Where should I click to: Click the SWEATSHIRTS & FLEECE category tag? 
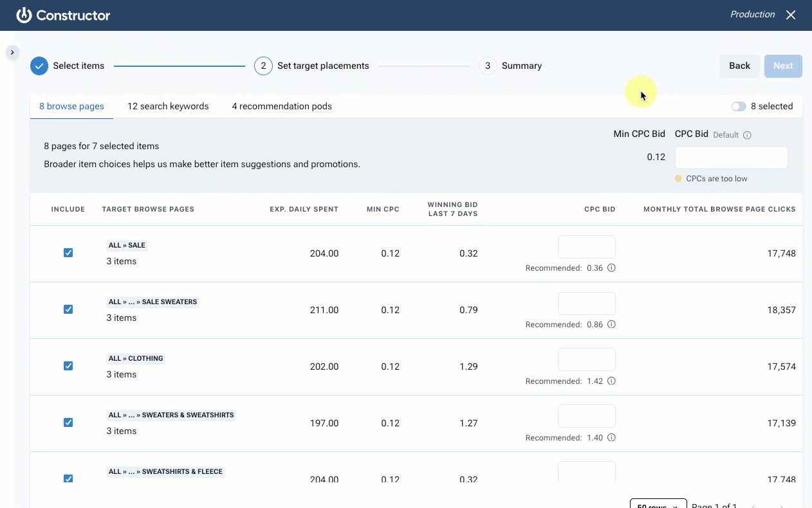point(165,471)
